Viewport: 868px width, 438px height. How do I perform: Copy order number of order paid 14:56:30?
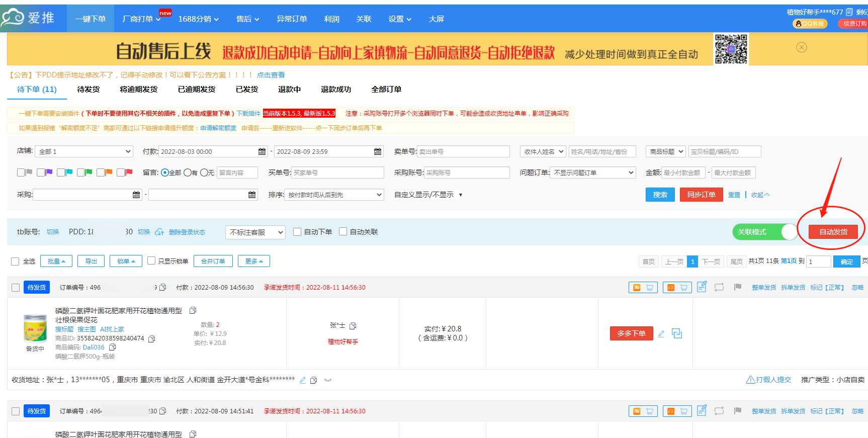[x=162, y=287]
